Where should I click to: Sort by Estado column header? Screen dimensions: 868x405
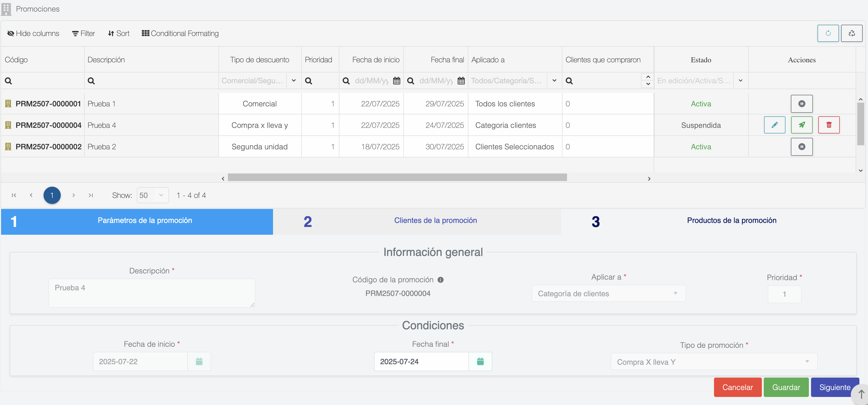tap(701, 60)
